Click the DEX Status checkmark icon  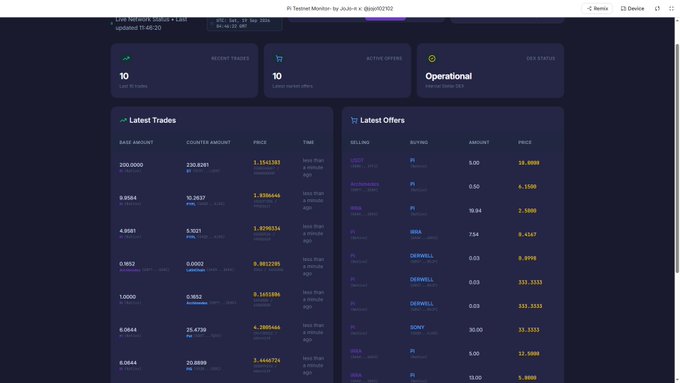coord(432,59)
